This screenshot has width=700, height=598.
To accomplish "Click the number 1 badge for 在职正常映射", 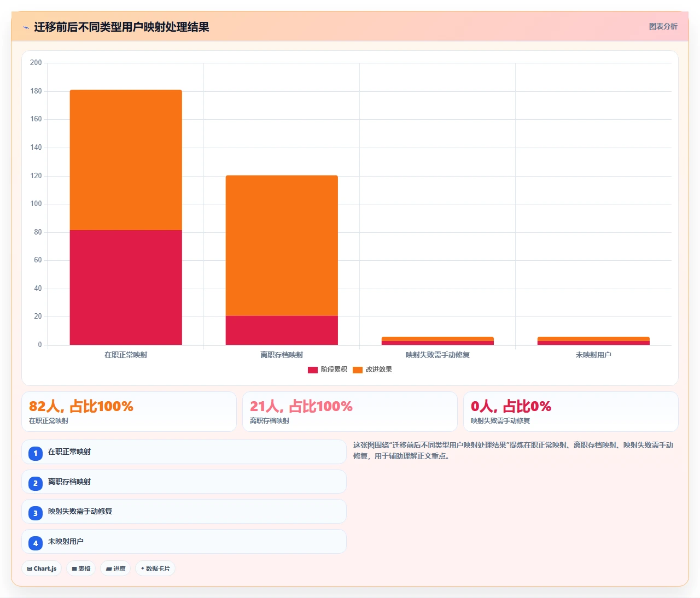I will pos(36,453).
